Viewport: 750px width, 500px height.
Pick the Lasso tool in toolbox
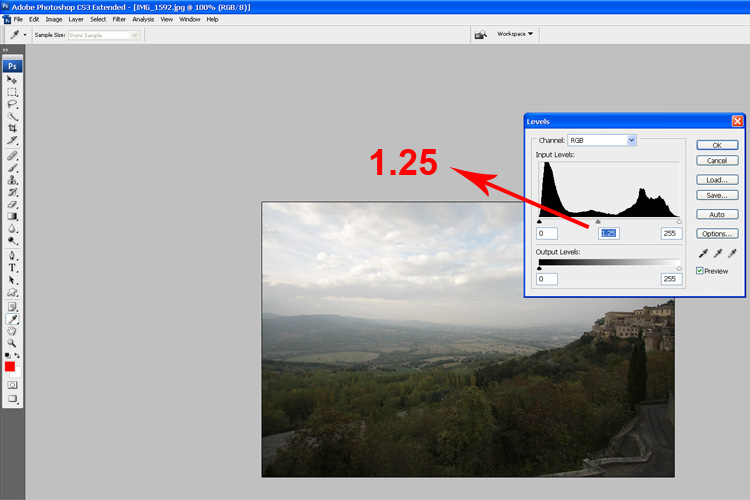point(12,103)
